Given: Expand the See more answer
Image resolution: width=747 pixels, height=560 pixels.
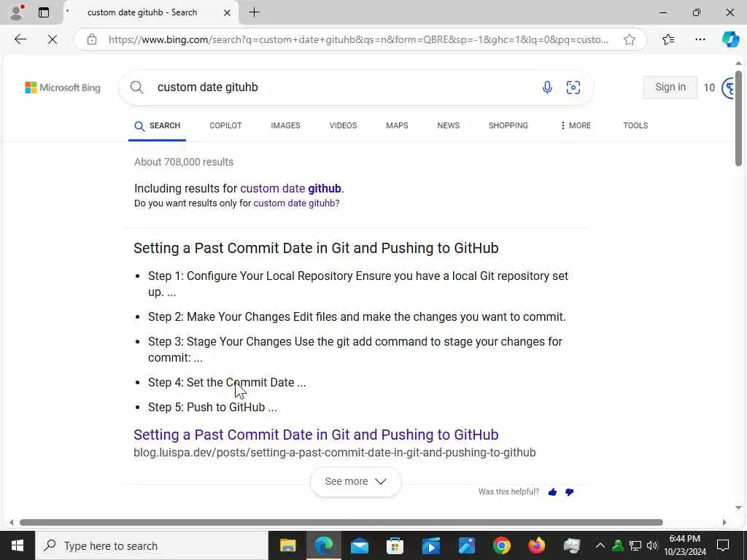Looking at the screenshot, I should coord(355,481).
